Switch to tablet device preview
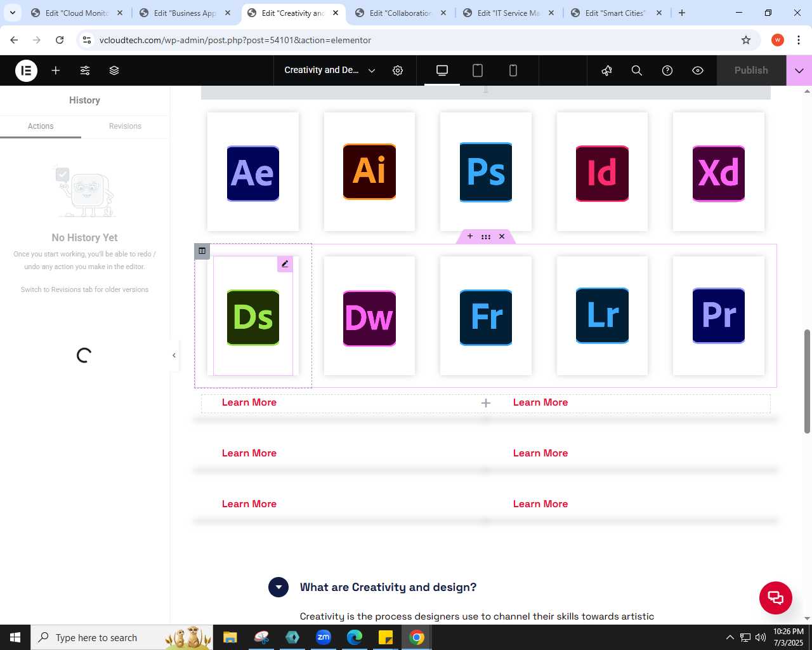This screenshot has width=812, height=650. click(478, 70)
